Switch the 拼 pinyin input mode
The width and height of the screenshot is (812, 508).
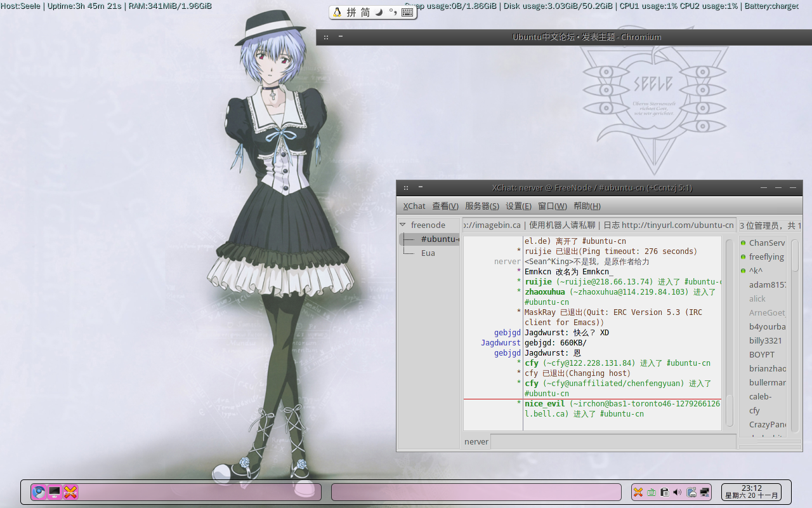[x=351, y=12]
